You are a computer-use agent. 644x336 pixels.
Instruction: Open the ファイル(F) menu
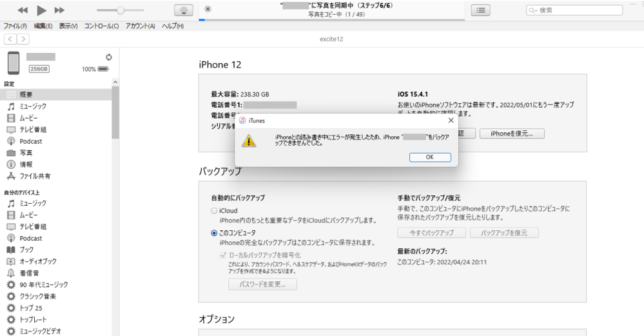coord(16,26)
